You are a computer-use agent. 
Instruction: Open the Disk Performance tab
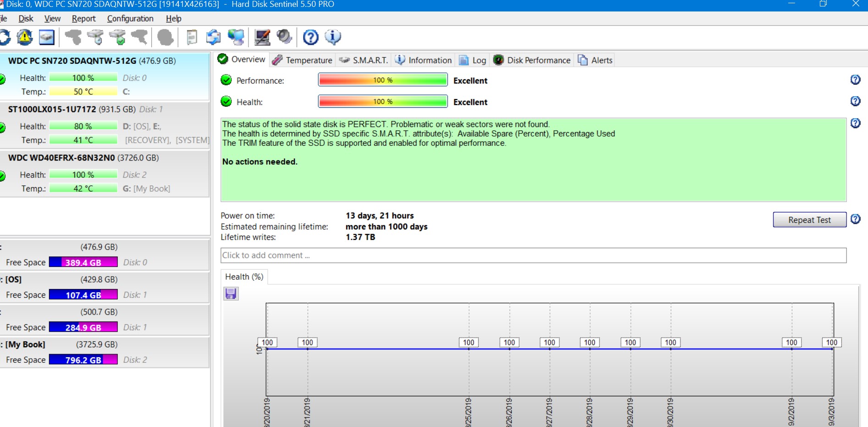[532, 60]
